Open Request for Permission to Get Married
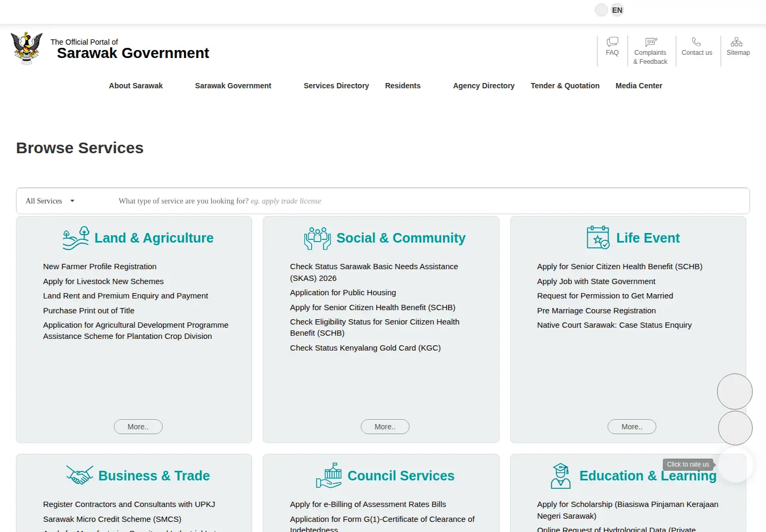This screenshot has height=532, width=766. (605, 296)
